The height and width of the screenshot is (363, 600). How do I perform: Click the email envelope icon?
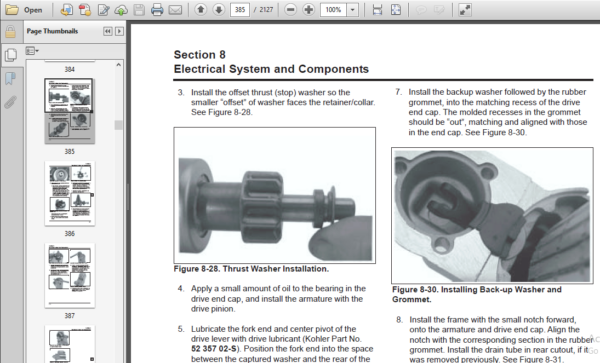coord(175,10)
